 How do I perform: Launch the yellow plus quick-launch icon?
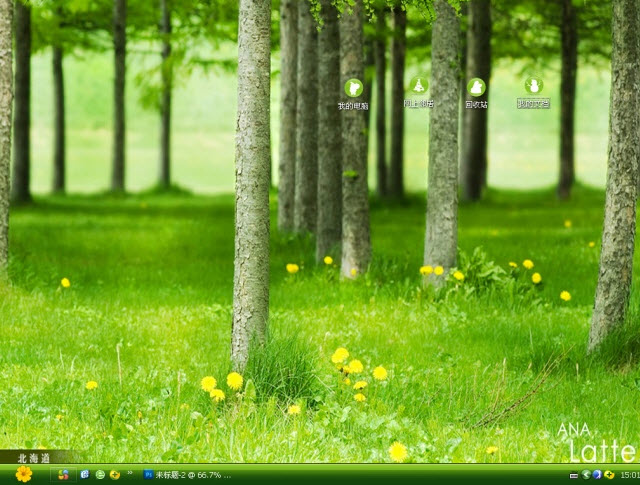115,474
